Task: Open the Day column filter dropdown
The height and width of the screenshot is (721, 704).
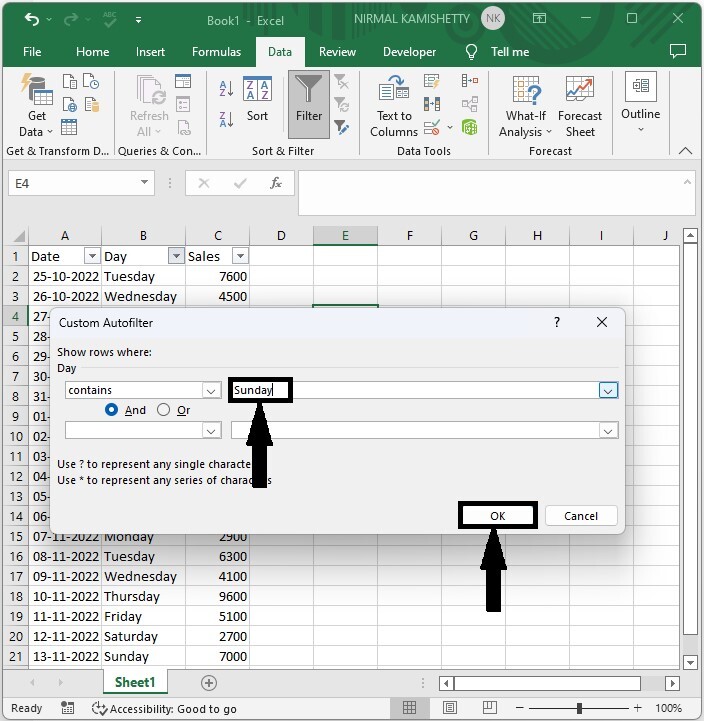Action: click(176, 256)
